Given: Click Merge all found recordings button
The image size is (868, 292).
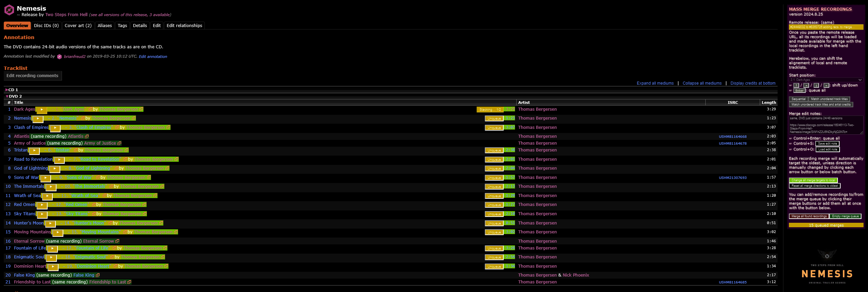Looking at the screenshot, I should [x=809, y=216].
